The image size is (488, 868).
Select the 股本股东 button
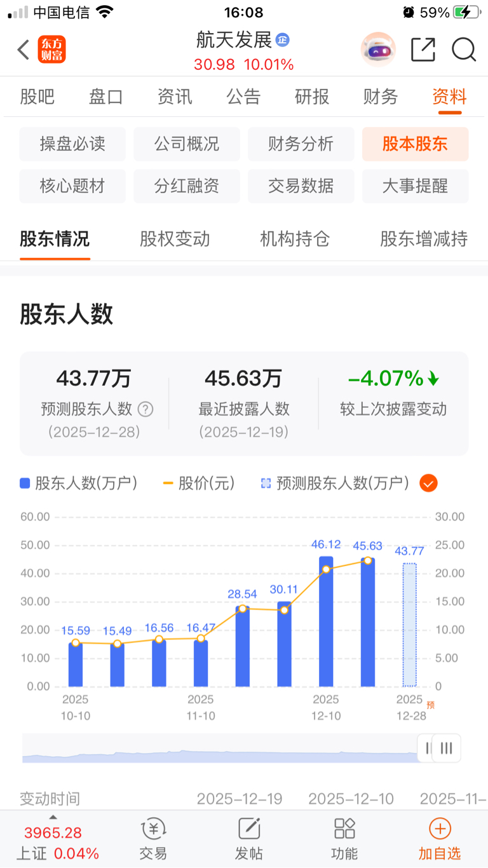416,144
